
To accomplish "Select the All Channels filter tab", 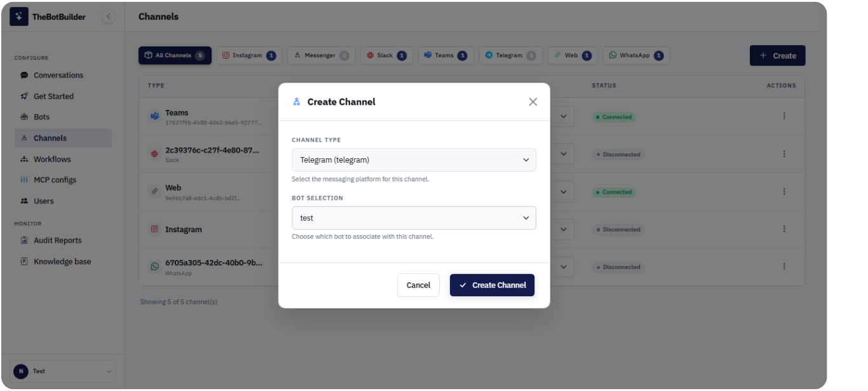I will pos(174,55).
